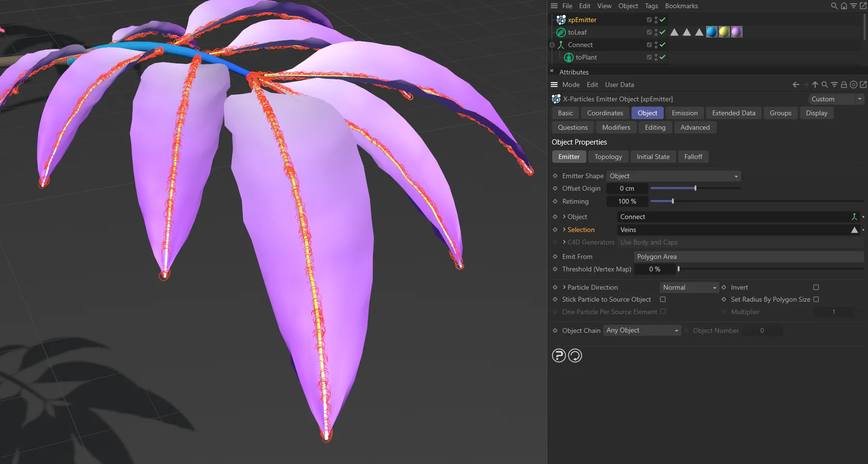
Task: Open the Object Chain dropdown
Action: click(x=642, y=330)
